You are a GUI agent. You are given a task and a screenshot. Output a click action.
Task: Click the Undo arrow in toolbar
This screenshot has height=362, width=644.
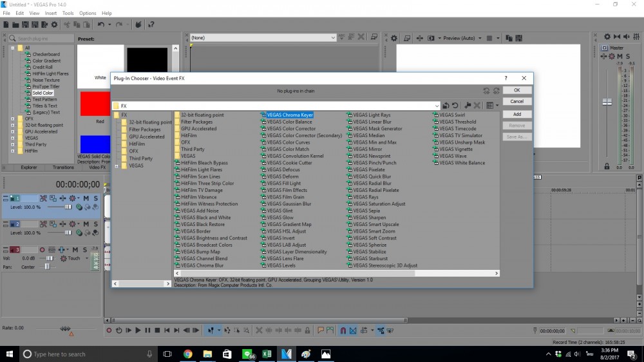100,24
